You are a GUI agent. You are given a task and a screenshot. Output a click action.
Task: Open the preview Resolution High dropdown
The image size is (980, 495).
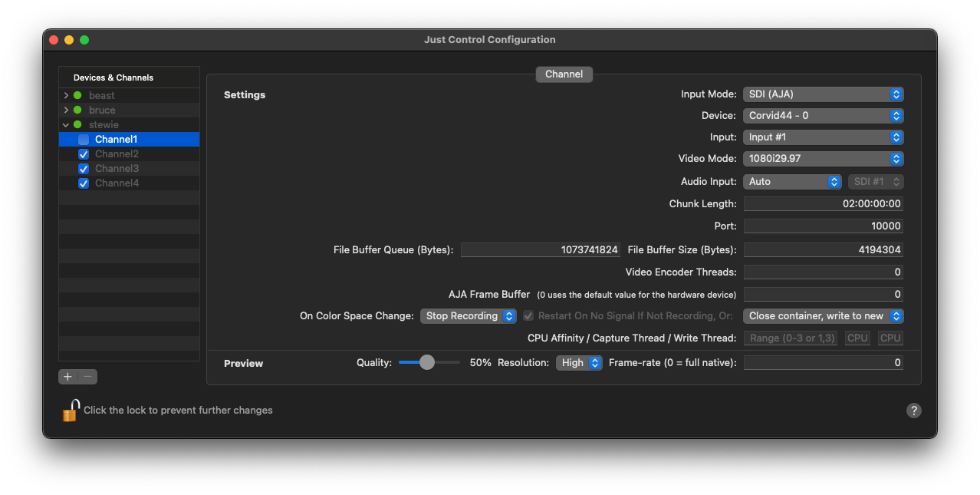pyautogui.click(x=579, y=363)
